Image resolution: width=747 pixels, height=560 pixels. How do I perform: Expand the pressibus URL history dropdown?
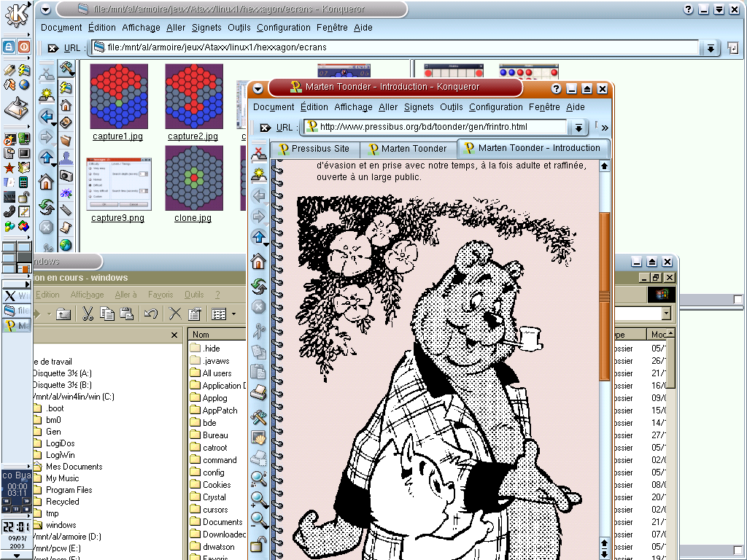[x=578, y=127]
